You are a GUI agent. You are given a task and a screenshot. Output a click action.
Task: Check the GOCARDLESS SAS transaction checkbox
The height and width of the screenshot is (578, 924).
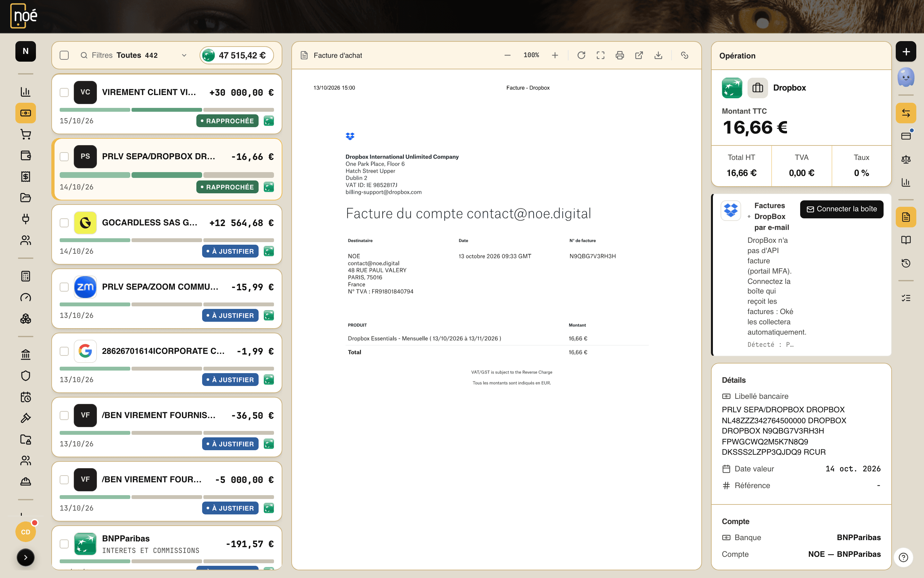(64, 223)
